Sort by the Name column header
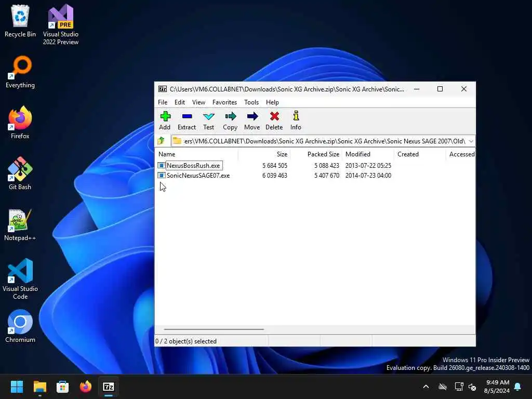This screenshot has width=532, height=399. [196, 154]
